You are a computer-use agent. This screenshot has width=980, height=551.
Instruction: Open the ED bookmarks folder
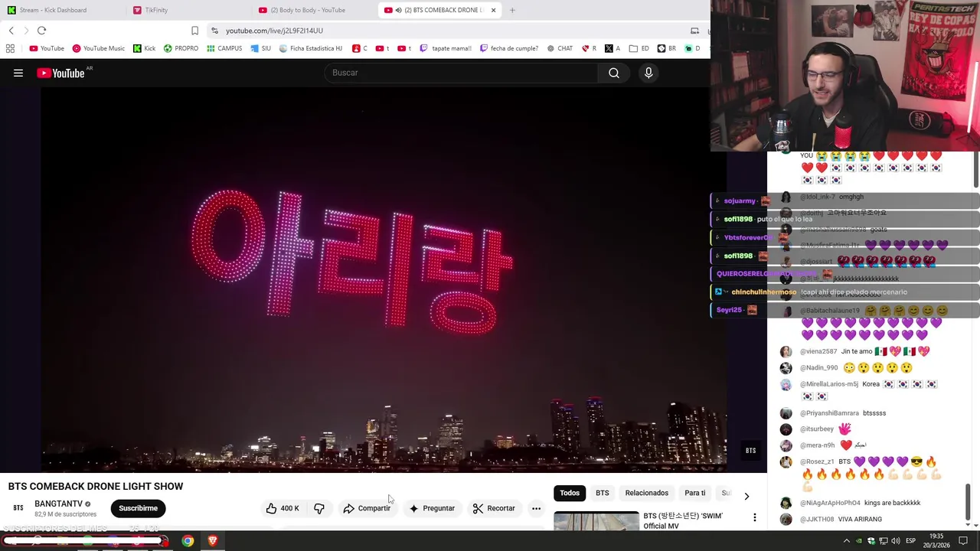click(x=639, y=48)
